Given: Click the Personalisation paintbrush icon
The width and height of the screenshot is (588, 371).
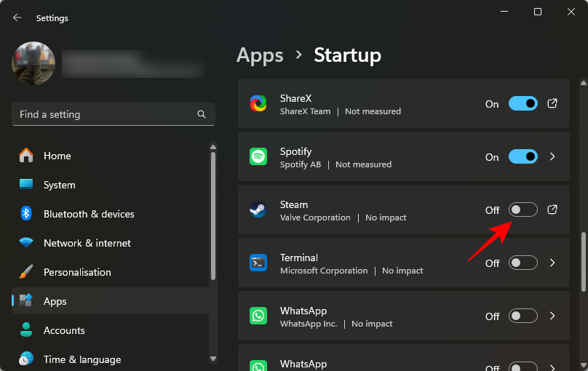Looking at the screenshot, I should pos(26,271).
